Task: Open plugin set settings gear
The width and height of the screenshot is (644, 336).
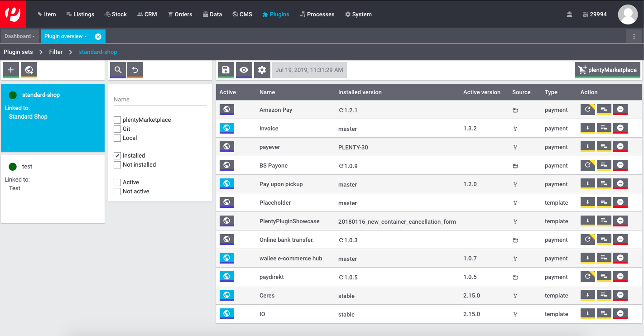Action: pos(262,70)
